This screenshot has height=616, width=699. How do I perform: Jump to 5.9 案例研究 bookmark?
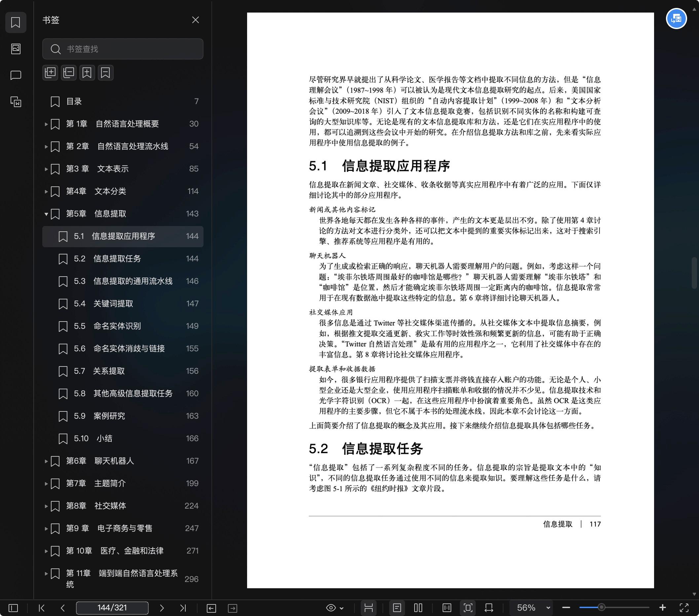tap(123, 416)
